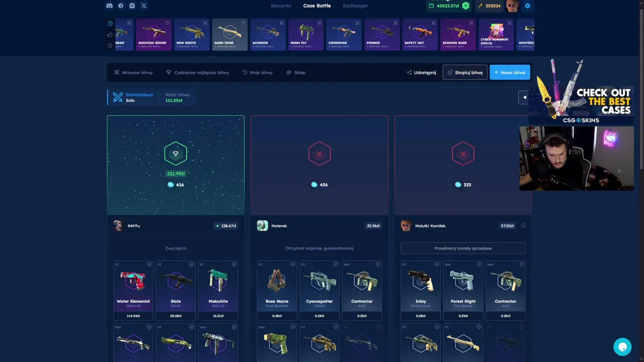This screenshot has height=362, width=644.
Task: Open the Case Battle tab
Action: click(x=317, y=6)
